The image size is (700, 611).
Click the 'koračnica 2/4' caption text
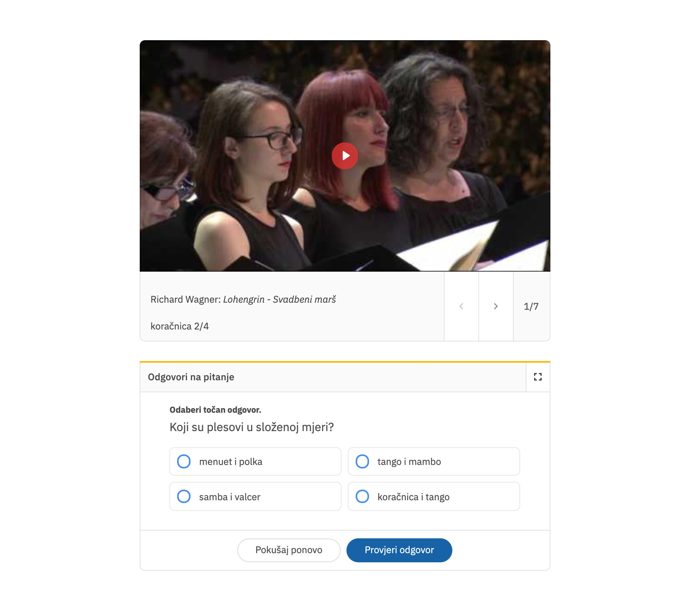pyautogui.click(x=180, y=326)
